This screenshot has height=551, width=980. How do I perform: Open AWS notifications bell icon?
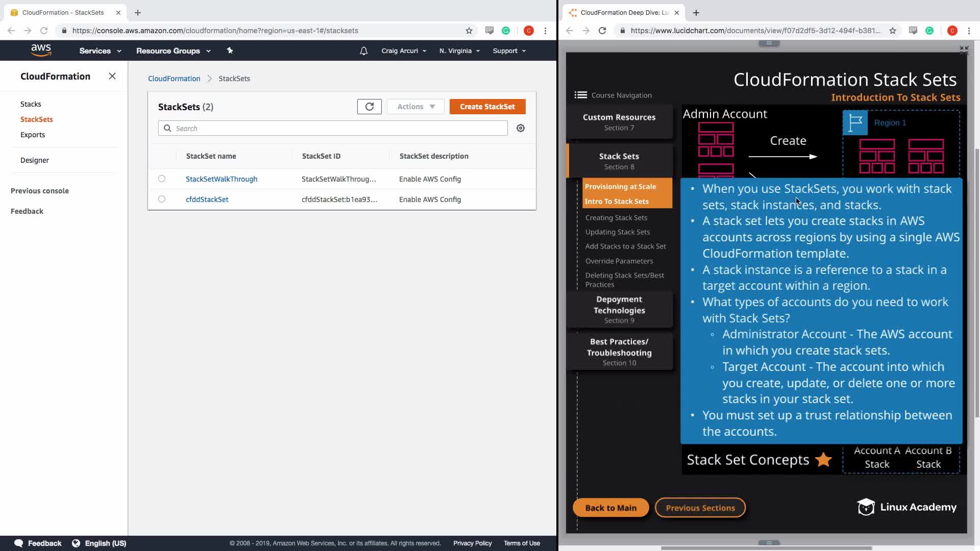363,51
